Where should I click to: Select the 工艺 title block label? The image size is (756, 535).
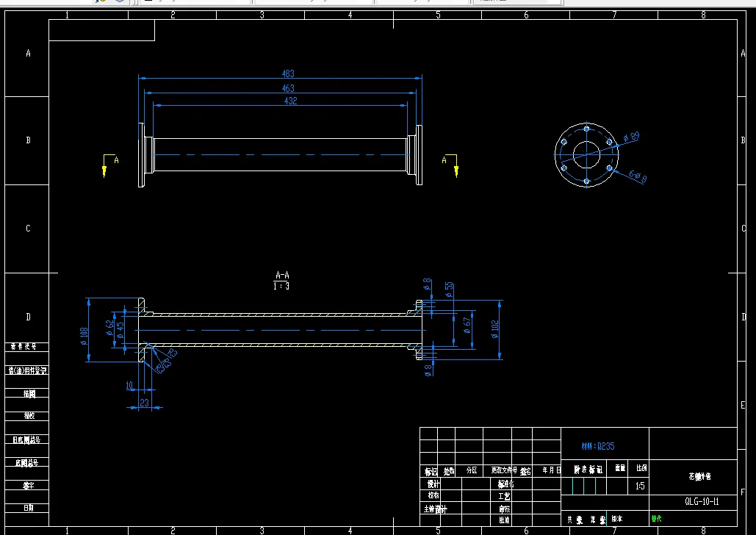504,496
